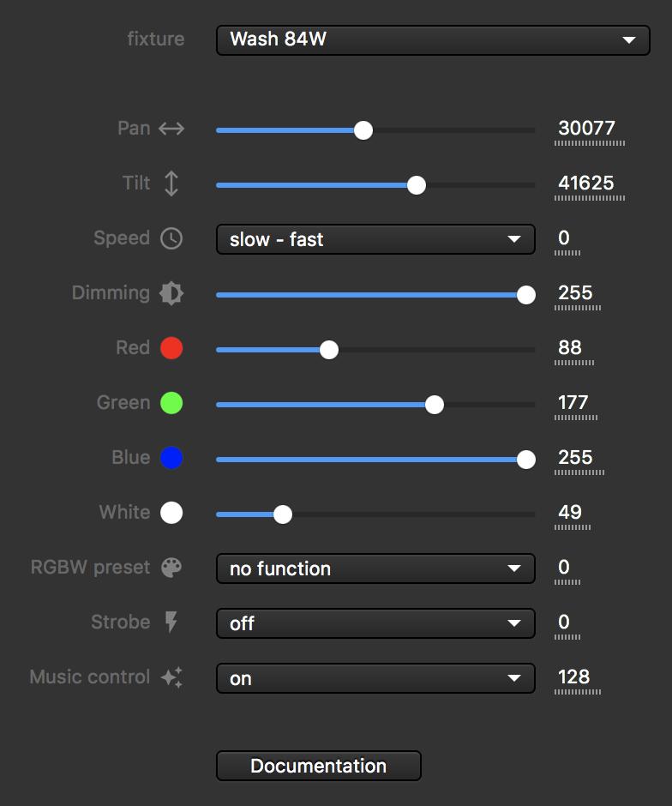Screen dimensions: 672x806
Task: Open the Speed slow - fast dropdown
Action: click(x=375, y=239)
